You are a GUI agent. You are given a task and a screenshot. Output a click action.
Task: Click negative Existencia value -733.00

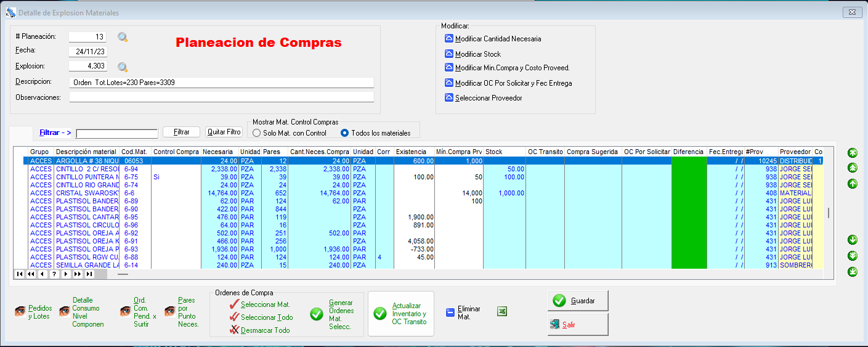422,249
